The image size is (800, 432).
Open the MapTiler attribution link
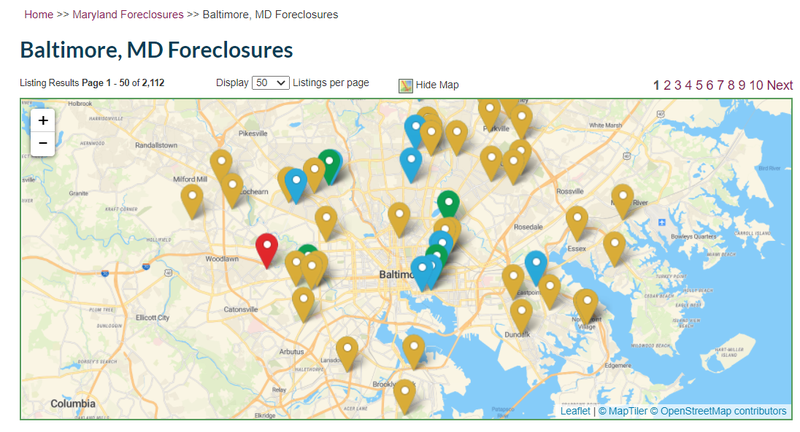pyautogui.click(x=622, y=411)
